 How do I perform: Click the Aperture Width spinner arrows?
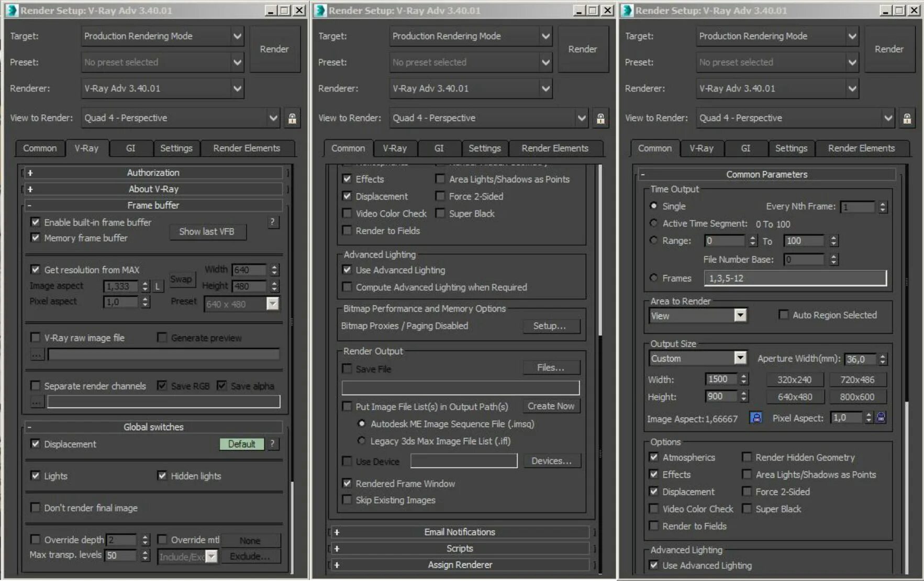point(883,359)
